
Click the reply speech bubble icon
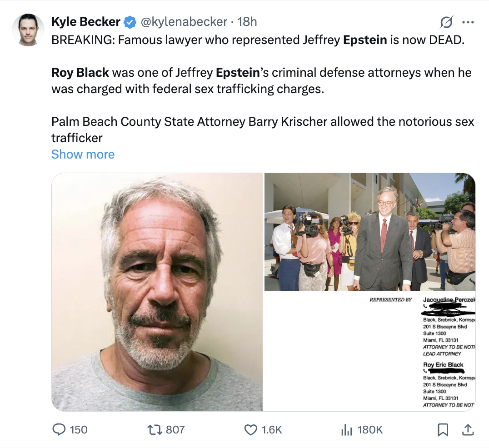(60, 429)
